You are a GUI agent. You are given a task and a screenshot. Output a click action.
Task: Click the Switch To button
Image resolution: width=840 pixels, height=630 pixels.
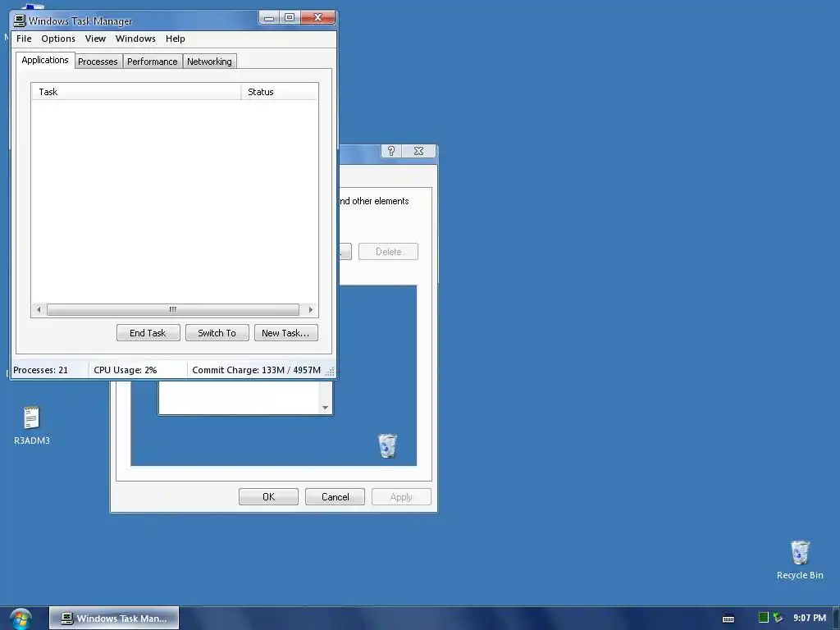pyautogui.click(x=217, y=333)
